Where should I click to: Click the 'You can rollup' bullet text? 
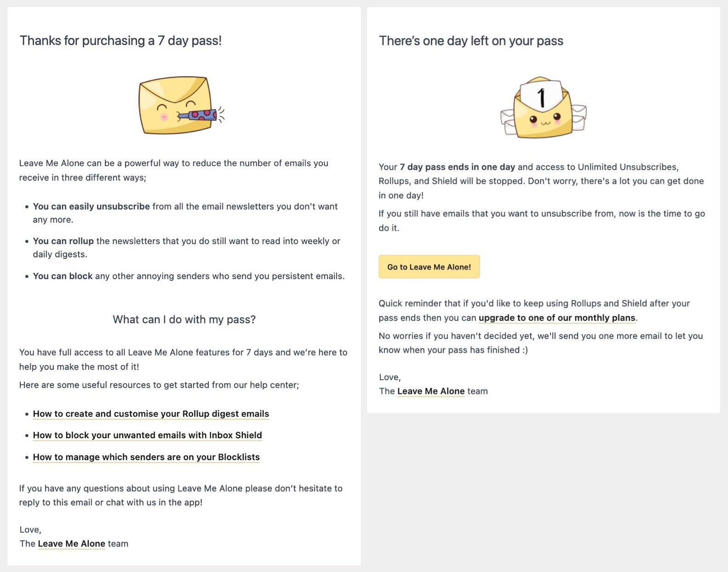pyautogui.click(x=63, y=241)
